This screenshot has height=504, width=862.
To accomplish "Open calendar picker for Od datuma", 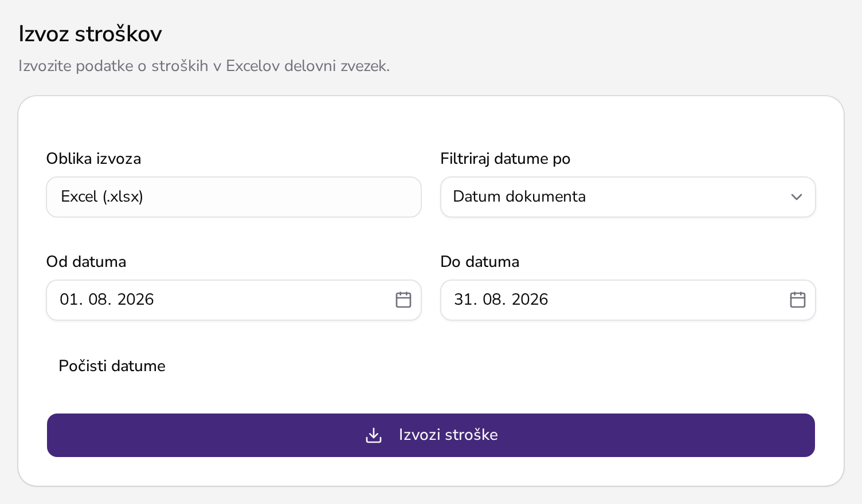I will pos(403,300).
